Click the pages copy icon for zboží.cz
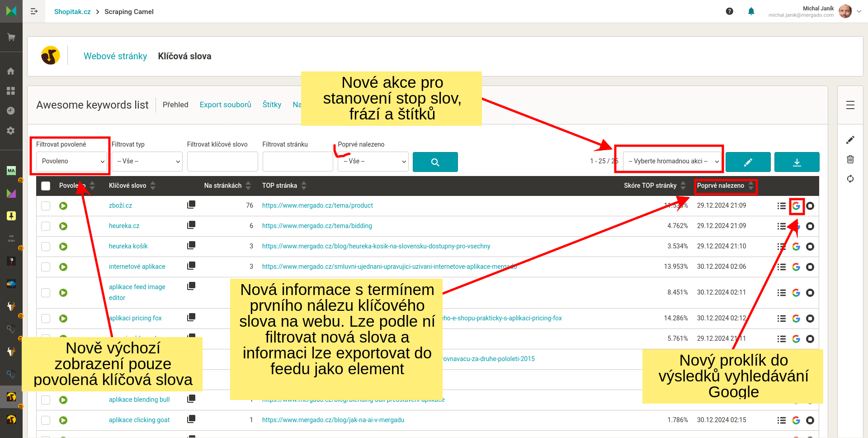868x438 pixels. click(x=191, y=205)
